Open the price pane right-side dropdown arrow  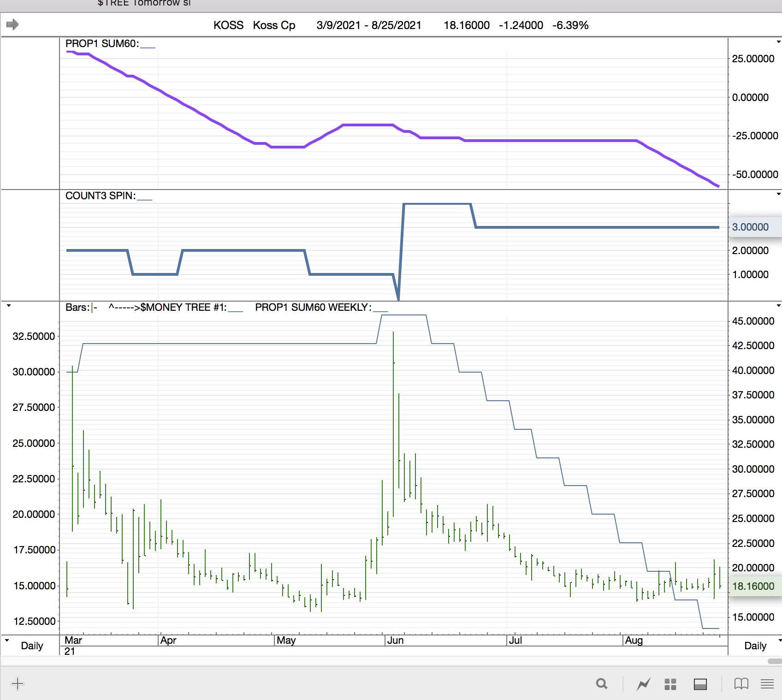click(x=778, y=306)
